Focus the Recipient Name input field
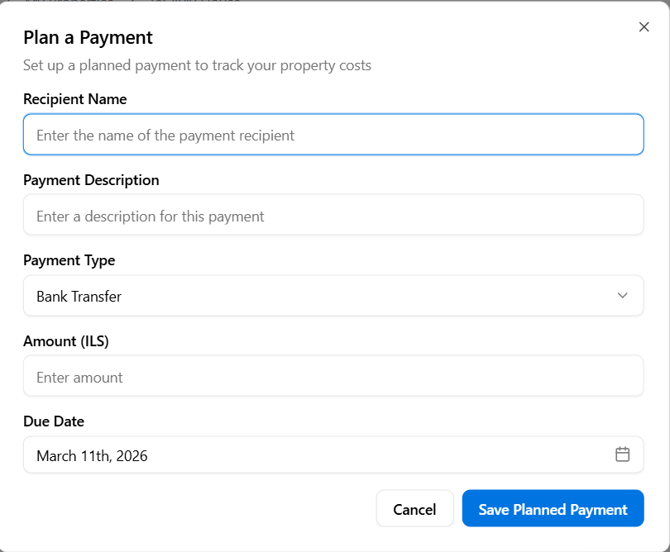Viewport: 670px width, 552px height. pyautogui.click(x=333, y=135)
